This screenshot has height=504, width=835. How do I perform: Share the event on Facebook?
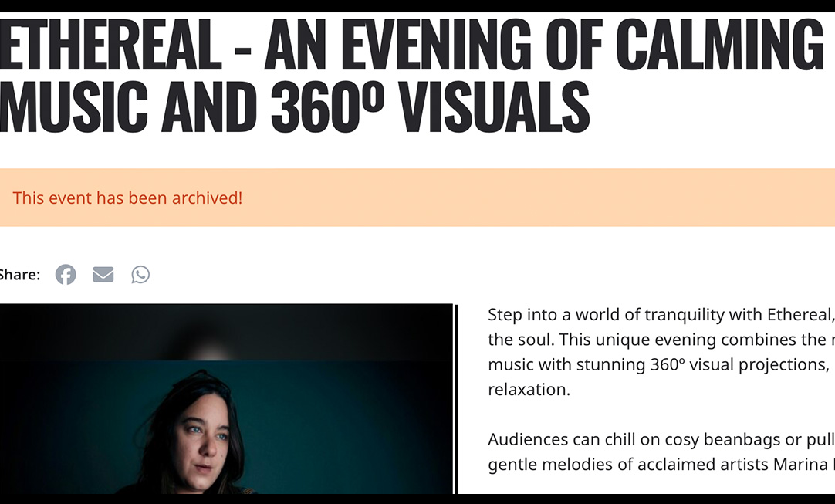point(66,275)
